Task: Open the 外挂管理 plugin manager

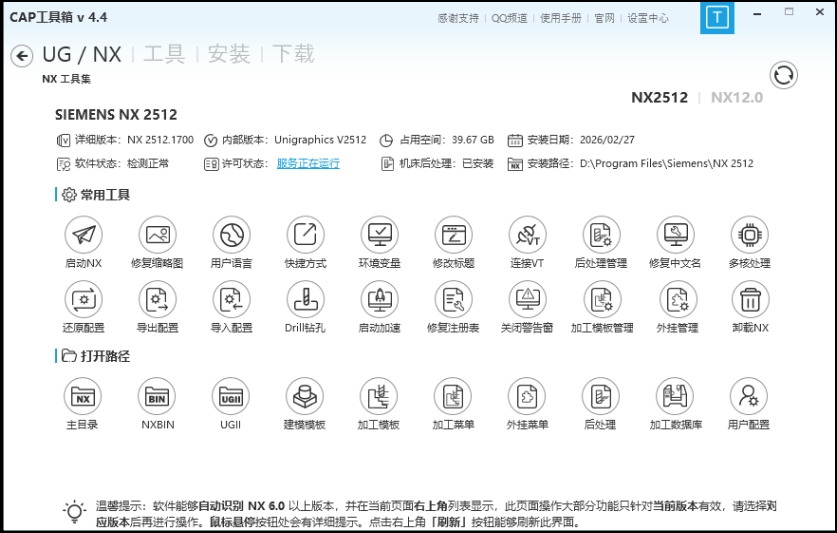Action: tap(678, 300)
